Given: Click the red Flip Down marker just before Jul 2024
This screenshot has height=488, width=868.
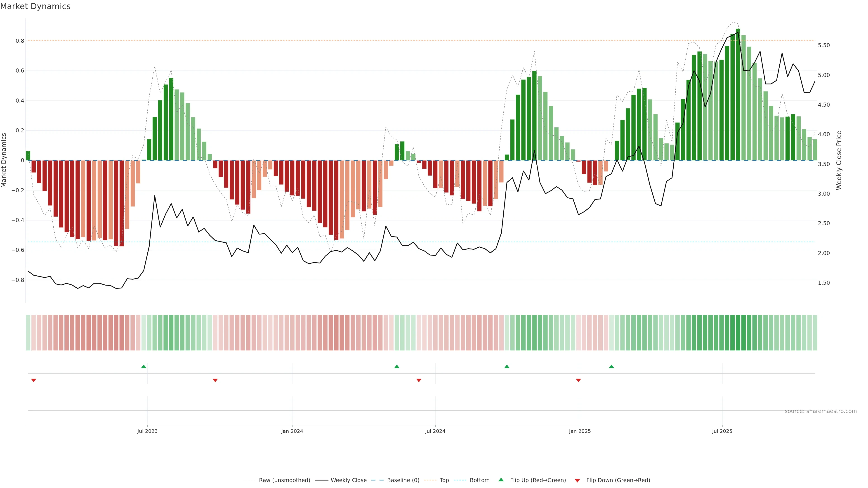Looking at the screenshot, I should tap(419, 380).
